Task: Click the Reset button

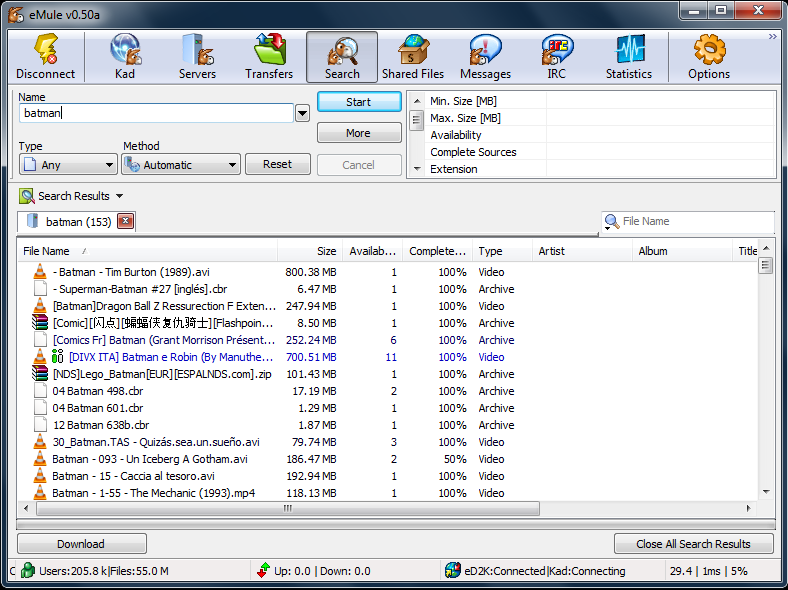Action: 277,164
